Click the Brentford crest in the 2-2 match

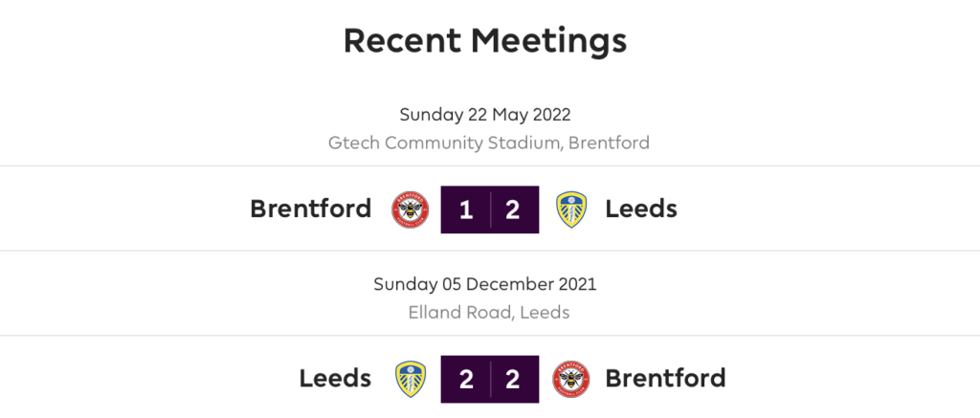571,380
